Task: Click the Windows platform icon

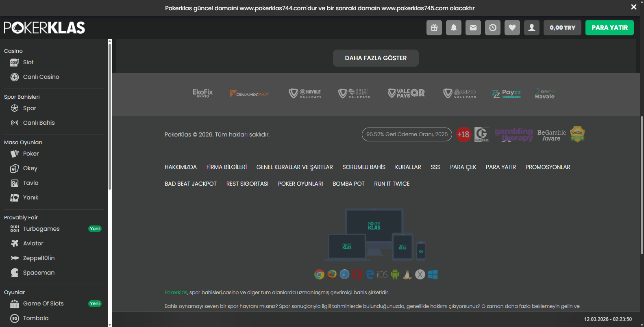Action: (x=433, y=275)
